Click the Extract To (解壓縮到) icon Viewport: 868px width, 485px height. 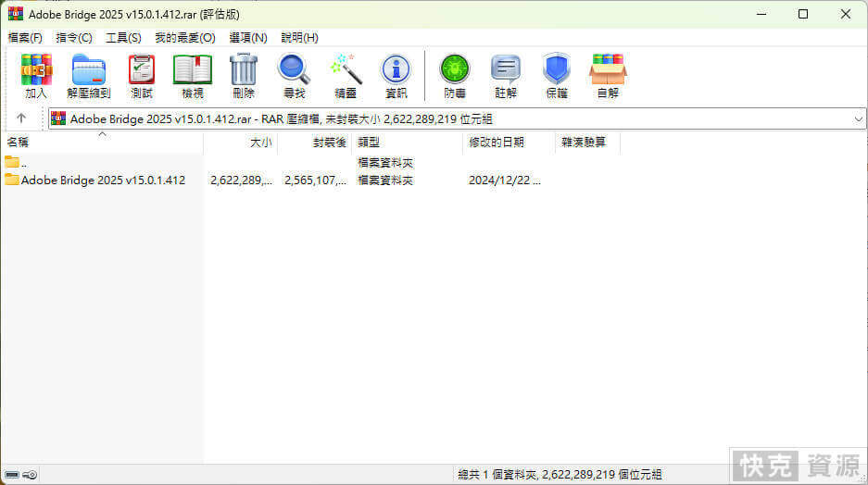(89, 76)
